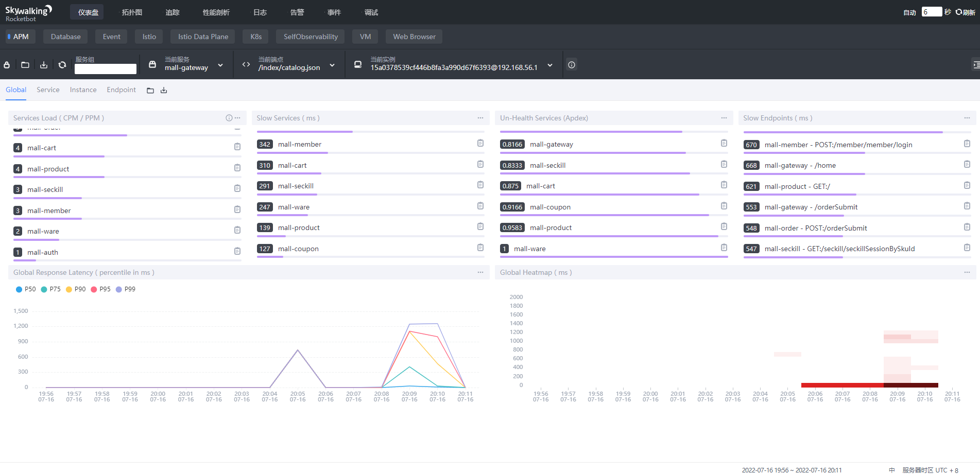Open 调试 debug menu
980x474 pixels.
pyautogui.click(x=371, y=12)
